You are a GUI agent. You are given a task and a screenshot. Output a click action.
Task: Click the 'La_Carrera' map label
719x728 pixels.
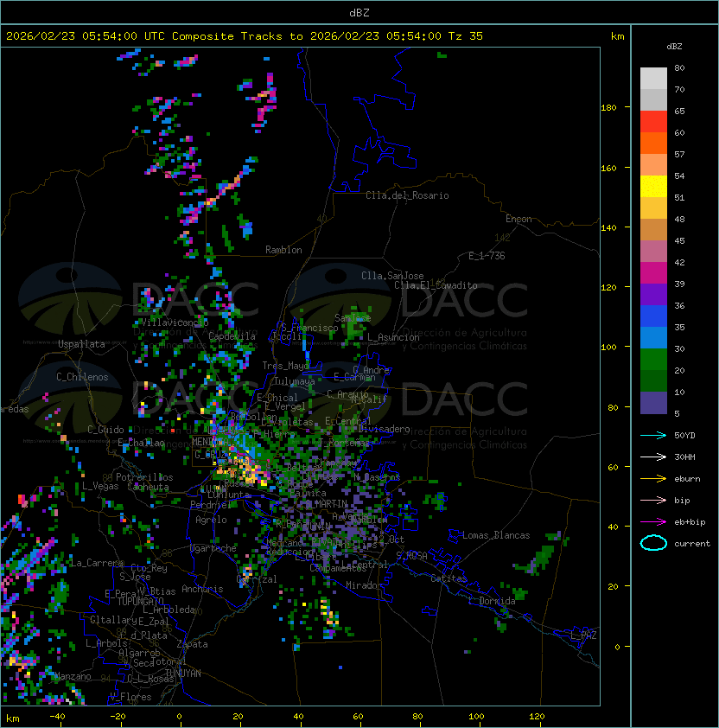97,563
